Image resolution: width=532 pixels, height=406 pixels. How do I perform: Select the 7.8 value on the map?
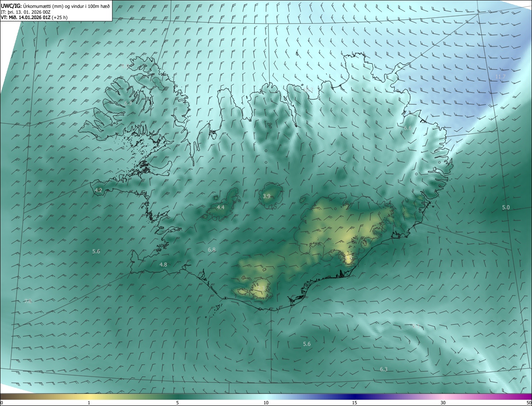click(x=28, y=301)
